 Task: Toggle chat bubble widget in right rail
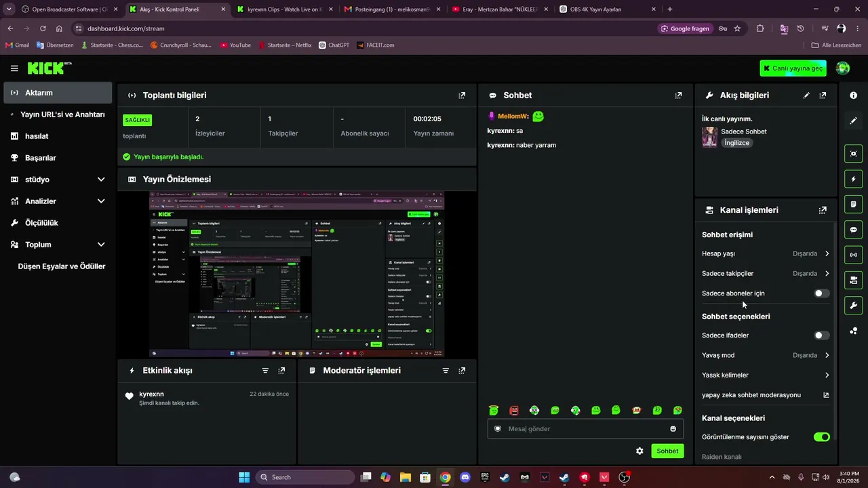tap(853, 230)
